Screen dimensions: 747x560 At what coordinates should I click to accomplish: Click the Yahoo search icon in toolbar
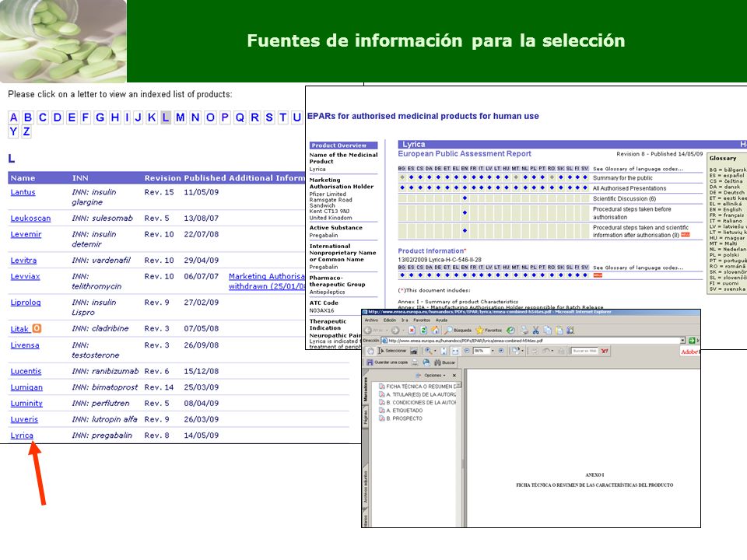click(604, 351)
